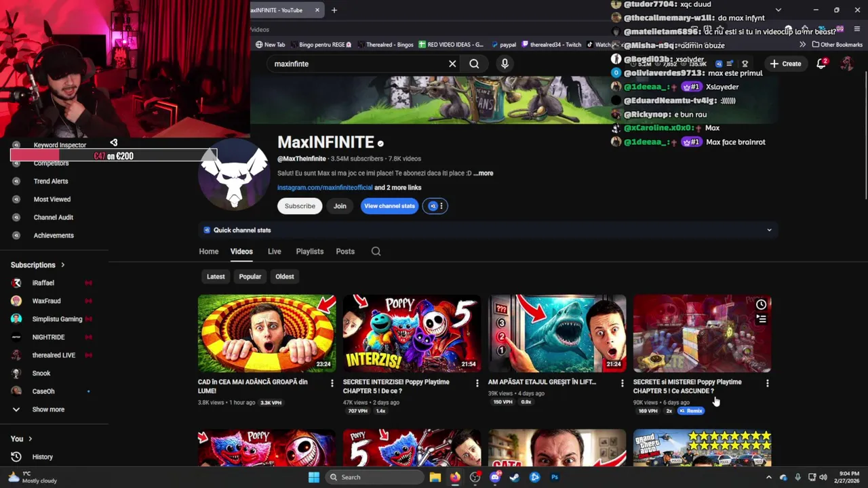Viewport: 868px width, 488px height.
Task: Open the notifications bell
Action: (x=821, y=63)
